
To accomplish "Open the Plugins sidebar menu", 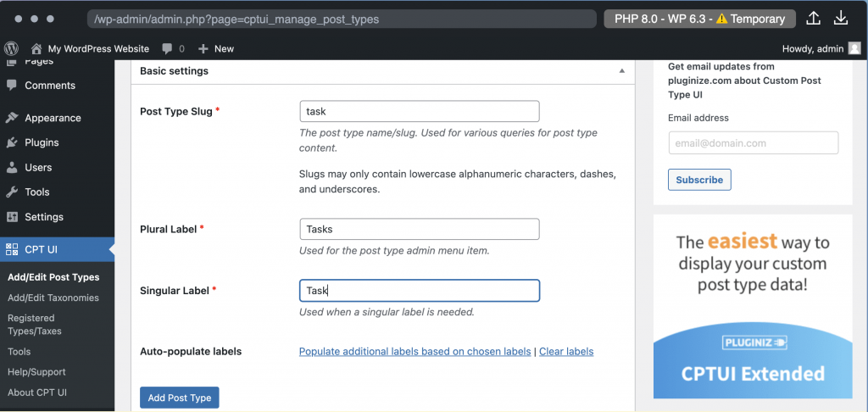I will [42, 142].
